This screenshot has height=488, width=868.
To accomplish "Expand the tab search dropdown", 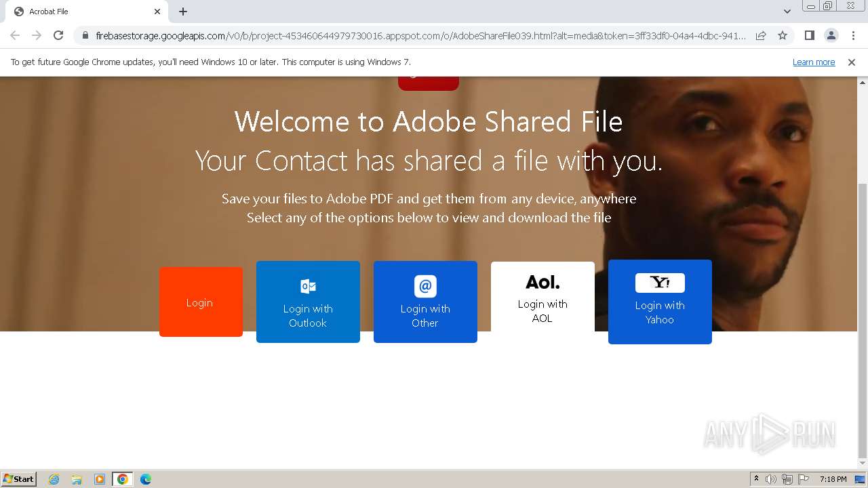I will pos(787,12).
